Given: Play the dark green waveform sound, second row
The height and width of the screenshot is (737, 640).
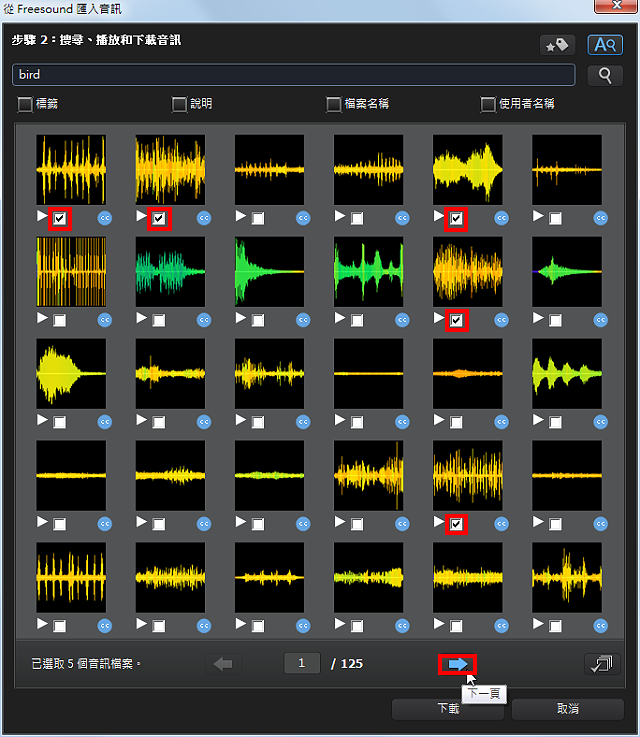Looking at the screenshot, I should (x=141, y=318).
